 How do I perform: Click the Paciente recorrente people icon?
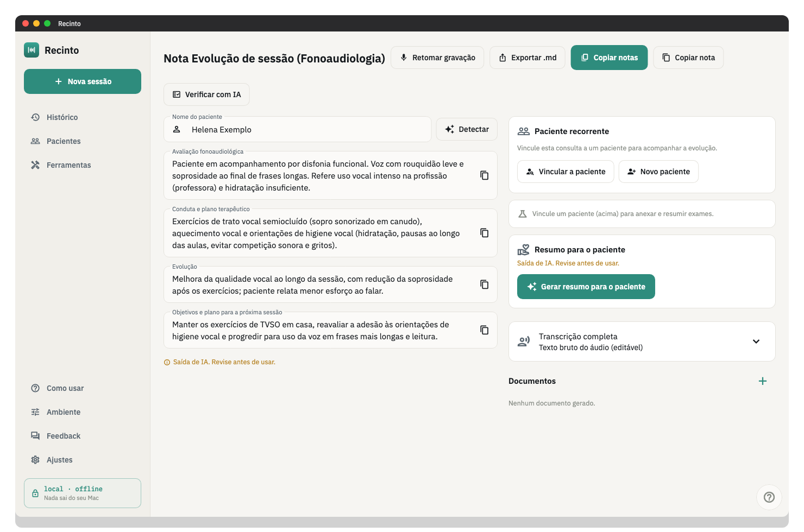524,131
